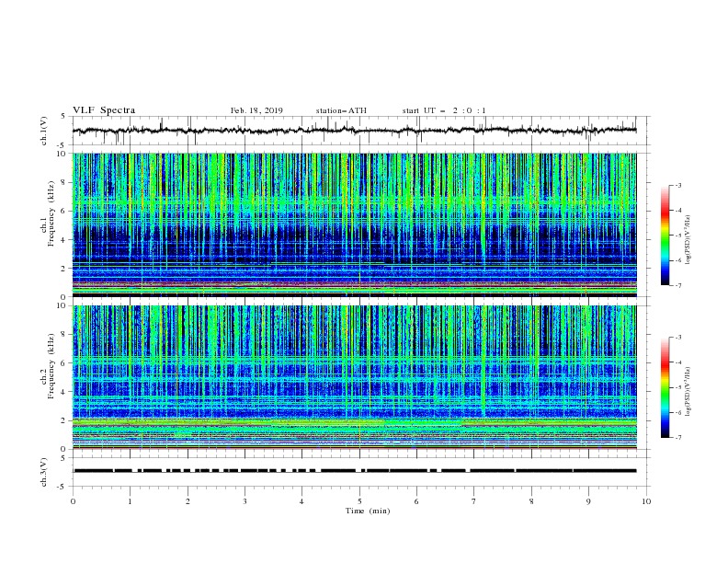Click time axis tick label "7" at bottom

(474, 501)
